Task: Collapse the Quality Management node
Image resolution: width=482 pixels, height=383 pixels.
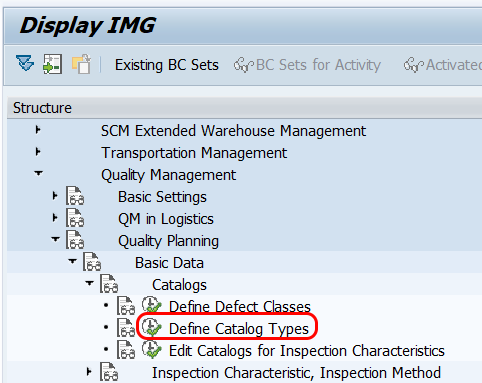Action: tap(39, 173)
